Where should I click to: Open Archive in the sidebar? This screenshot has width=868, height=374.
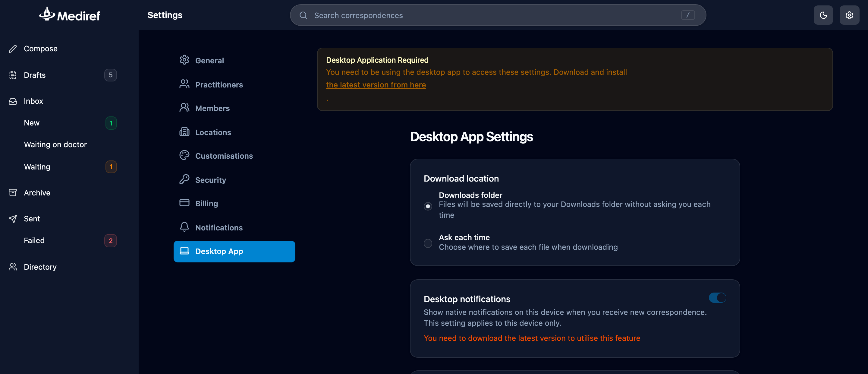pyautogui.click(x=37, y=192)
